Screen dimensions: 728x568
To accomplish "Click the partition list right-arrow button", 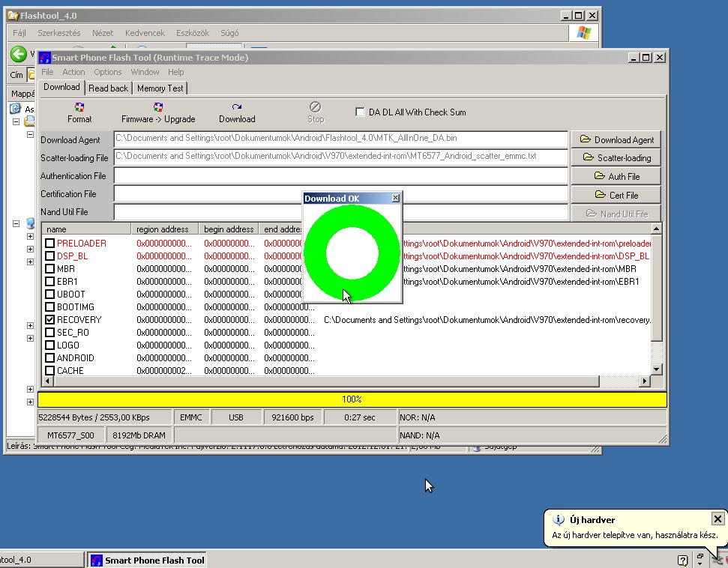I will pyautogui.click(x=644, y=381).
